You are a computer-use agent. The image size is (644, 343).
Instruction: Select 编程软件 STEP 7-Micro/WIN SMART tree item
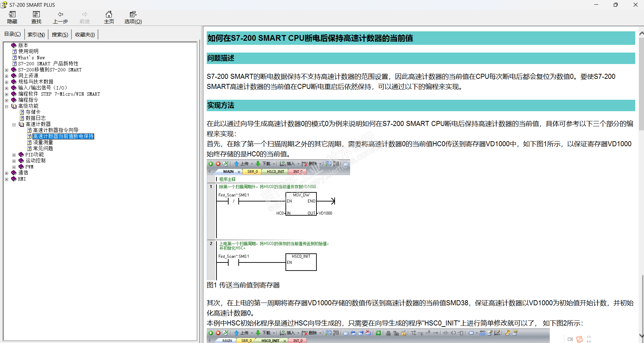click(x=59, y=94)
